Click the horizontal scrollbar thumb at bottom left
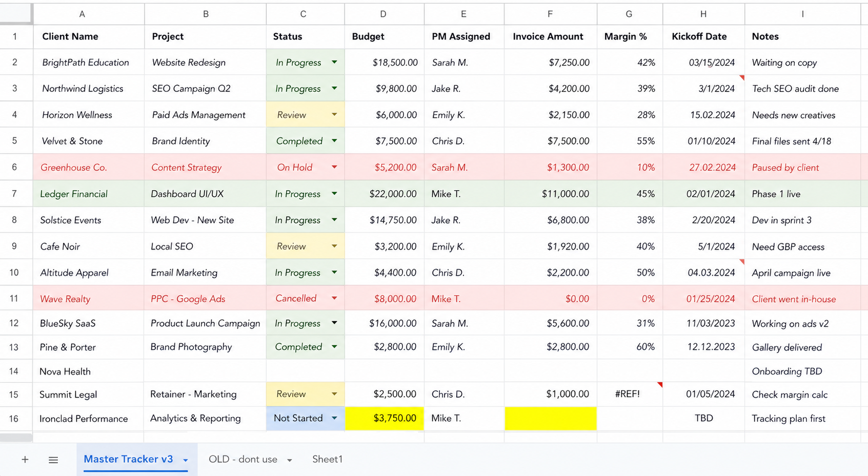Viewport: 868px width, 476px height. click(16, 438)
